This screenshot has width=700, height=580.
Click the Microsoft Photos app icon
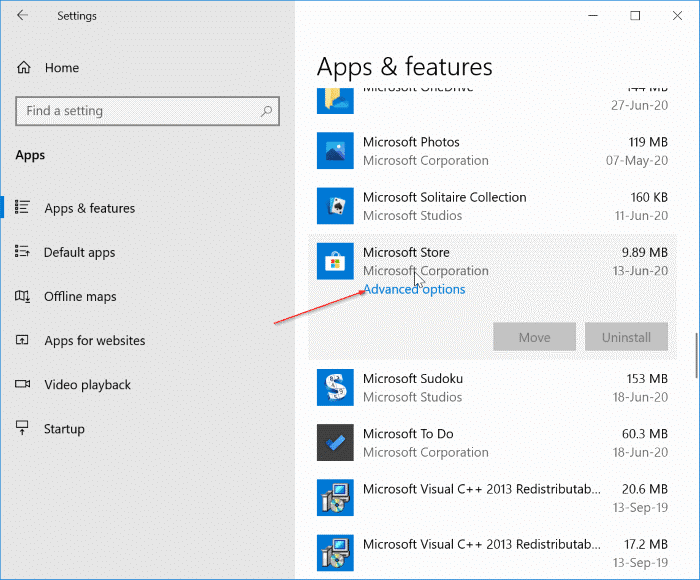(335, 150)
